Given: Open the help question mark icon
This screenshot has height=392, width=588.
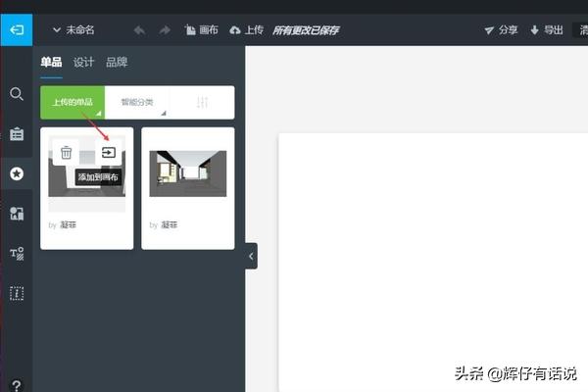Looking at the screenshot, I should pos(17,385).
